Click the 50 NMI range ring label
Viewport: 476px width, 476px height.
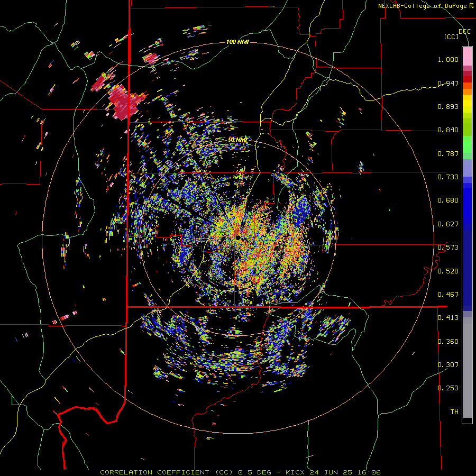(237, 140)
